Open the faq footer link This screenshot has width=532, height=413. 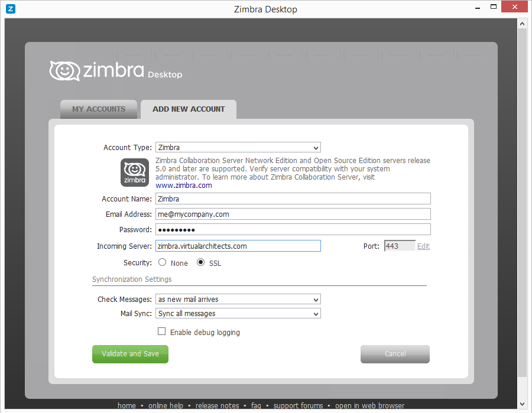256,405
